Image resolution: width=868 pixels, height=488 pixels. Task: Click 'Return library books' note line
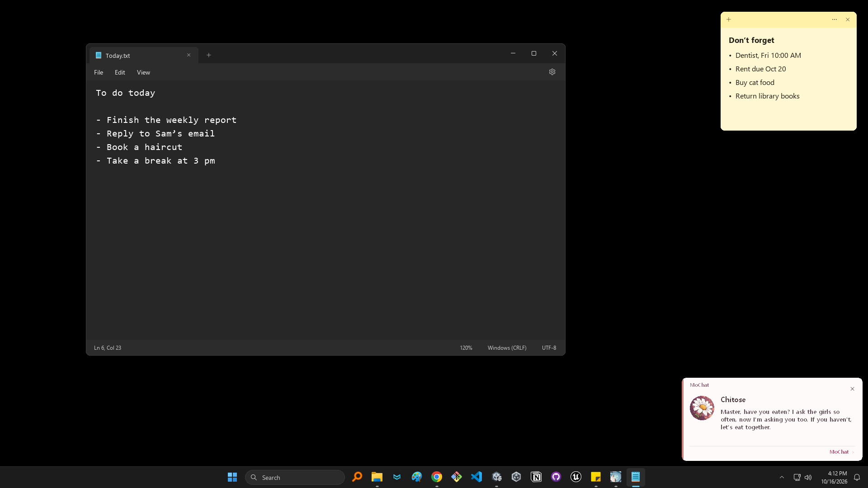[767, 96]
